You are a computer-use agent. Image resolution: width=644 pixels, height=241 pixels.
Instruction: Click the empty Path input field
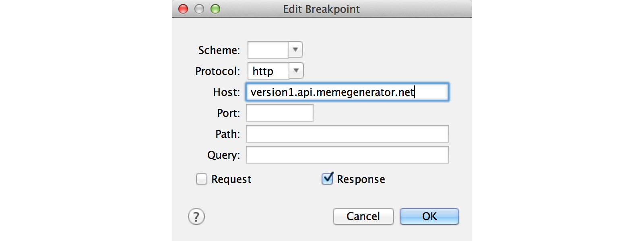point(347,134)
